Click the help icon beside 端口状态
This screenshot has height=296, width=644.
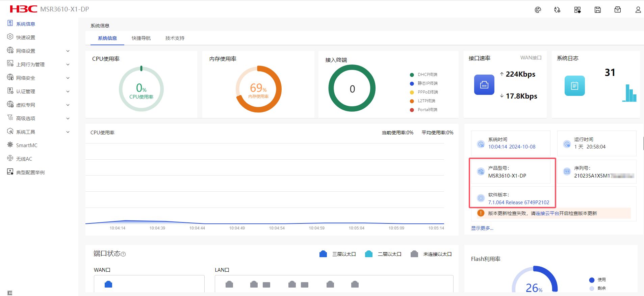pos(123,254)
